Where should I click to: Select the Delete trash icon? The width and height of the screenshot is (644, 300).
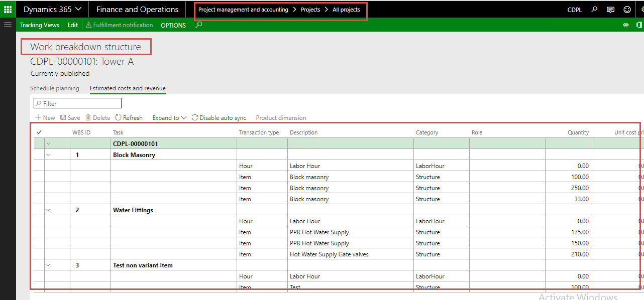(x=97, y=117)
